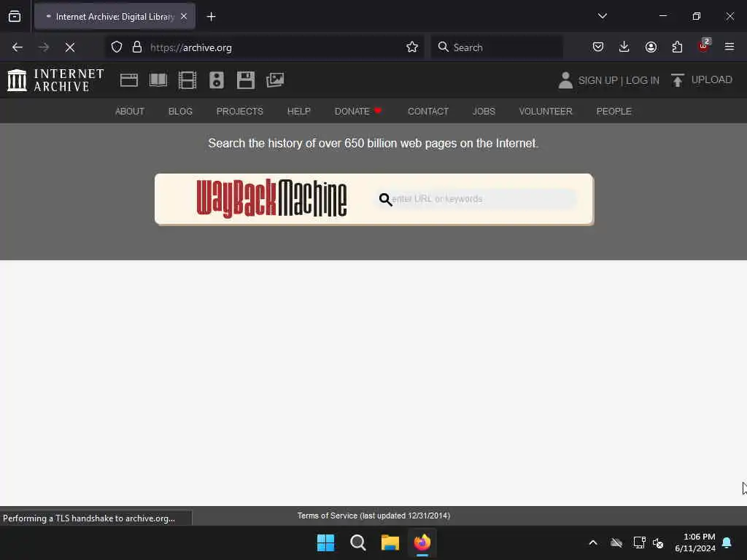Close the Internet Archive tab
The image size is (747, 560).
click(184, 17)
